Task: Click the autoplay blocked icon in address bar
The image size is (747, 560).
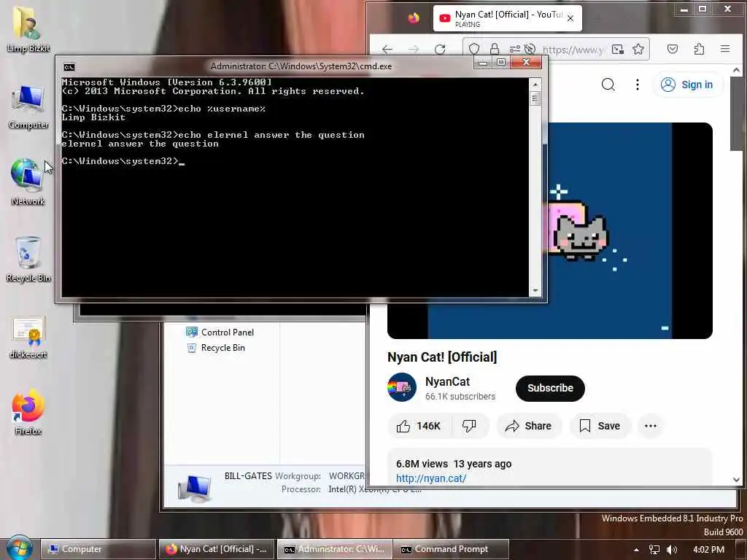Action: tap(530, 49)
